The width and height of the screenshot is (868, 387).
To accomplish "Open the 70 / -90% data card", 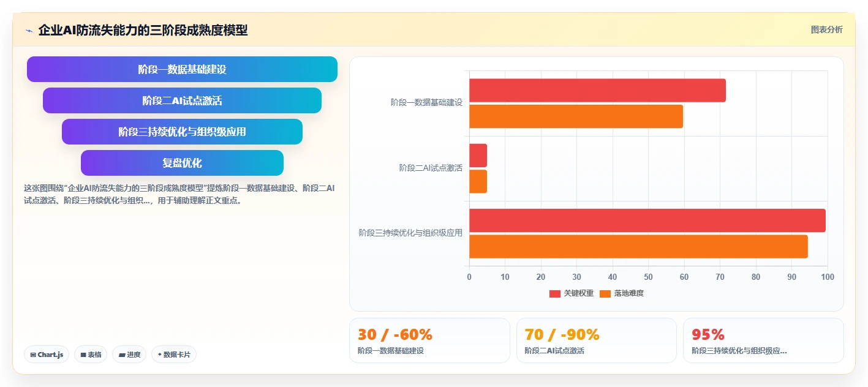I will 597,340.
